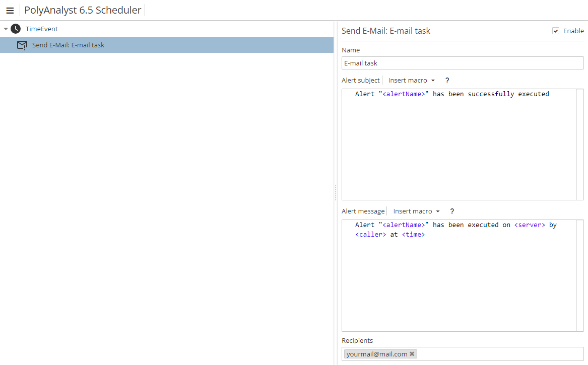Open the Alert message Insert macro dropdown
Viewport: 588px width, 365px height.
416,211
